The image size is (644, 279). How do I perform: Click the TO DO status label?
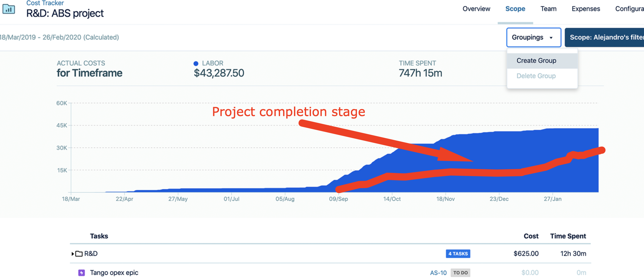pos(460,273)
